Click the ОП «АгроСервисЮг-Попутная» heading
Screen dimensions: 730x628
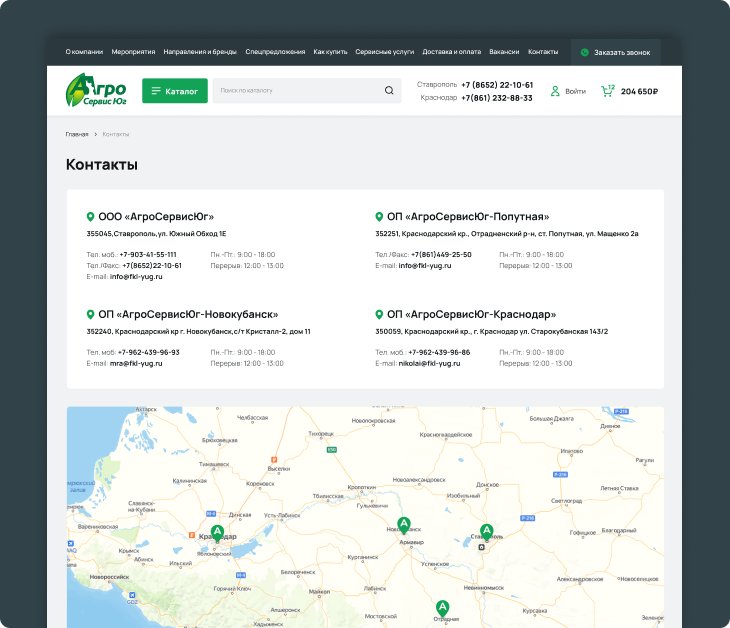[x=468, y=216]
